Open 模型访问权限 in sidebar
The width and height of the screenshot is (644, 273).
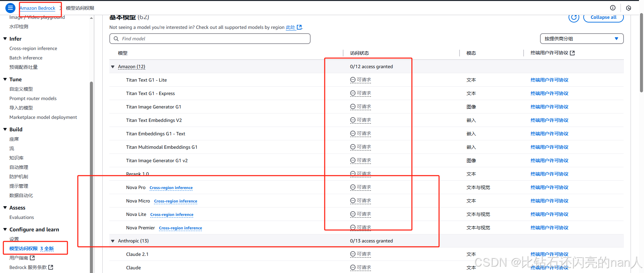pos(23,248)
